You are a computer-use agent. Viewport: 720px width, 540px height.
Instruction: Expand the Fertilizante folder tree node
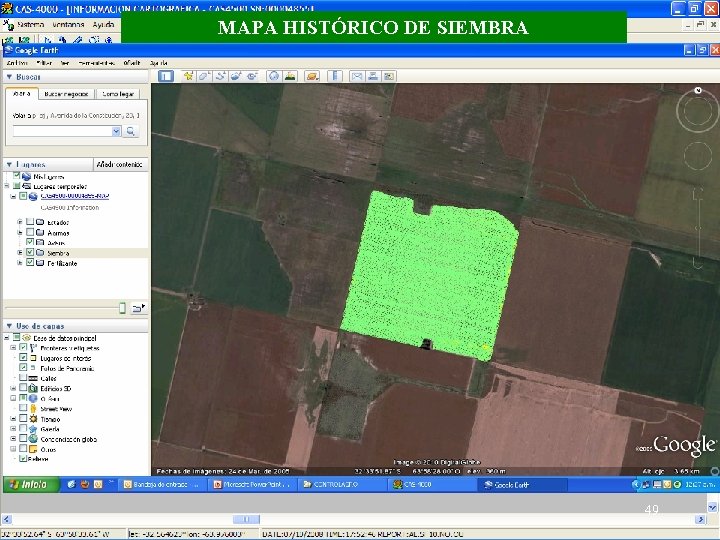tap(20, 263)
